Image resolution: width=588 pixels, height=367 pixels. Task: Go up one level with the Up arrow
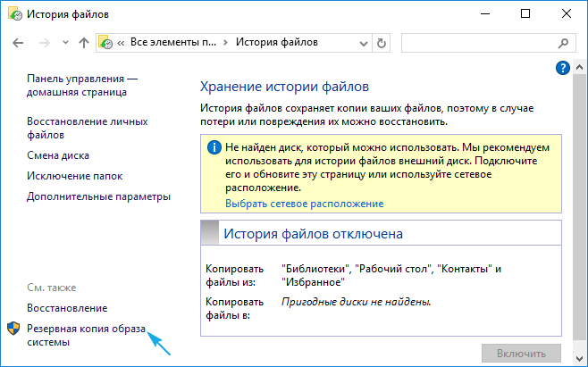click(83, 42)
